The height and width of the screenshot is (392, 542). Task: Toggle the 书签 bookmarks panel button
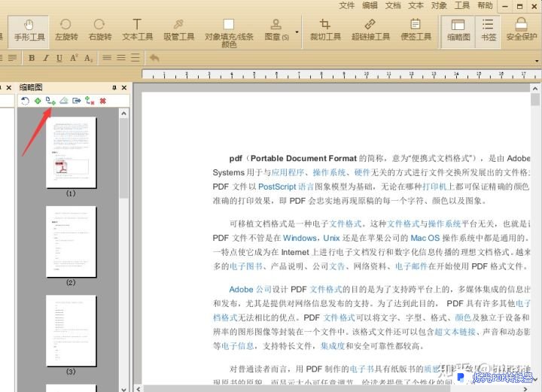tap(488, 31)
